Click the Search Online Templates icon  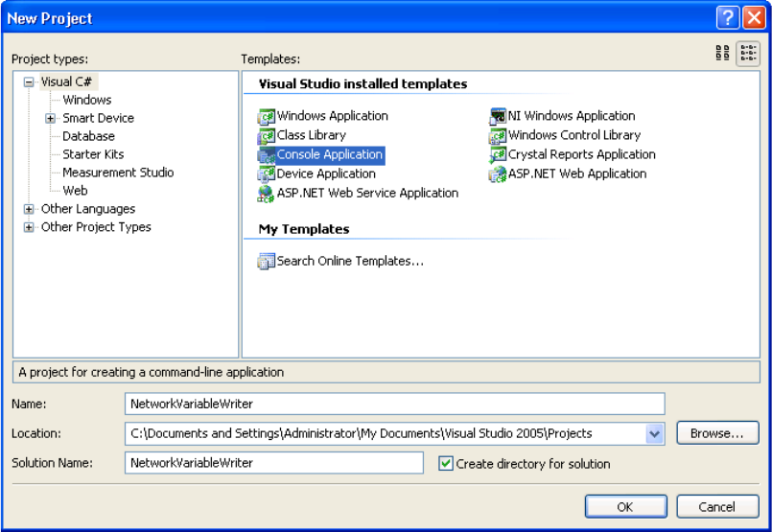point(266,262)
